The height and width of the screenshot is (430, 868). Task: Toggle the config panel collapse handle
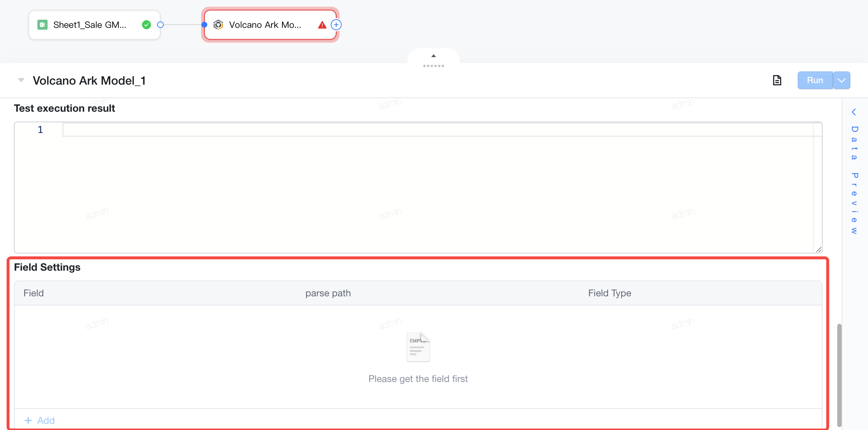click(434, 60)
